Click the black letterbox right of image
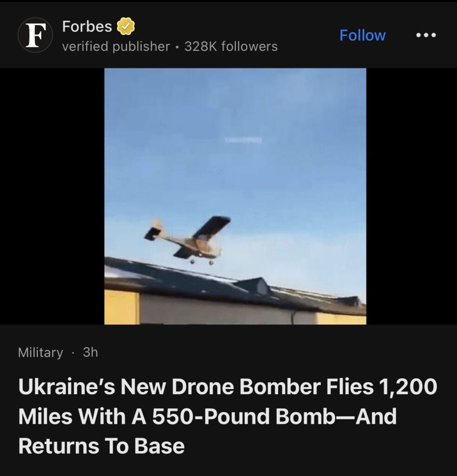 (411, 196)
